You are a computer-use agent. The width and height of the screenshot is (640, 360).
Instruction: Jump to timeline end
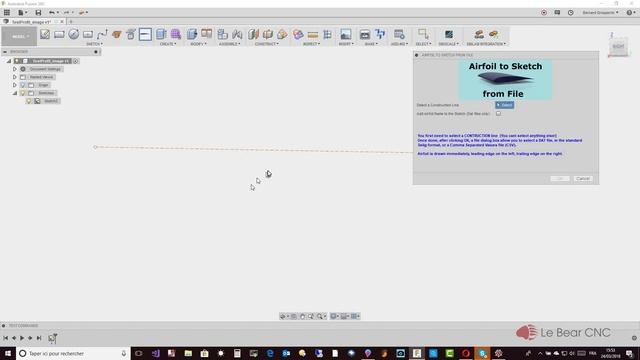pyautogui.click(x=39, y=338)
